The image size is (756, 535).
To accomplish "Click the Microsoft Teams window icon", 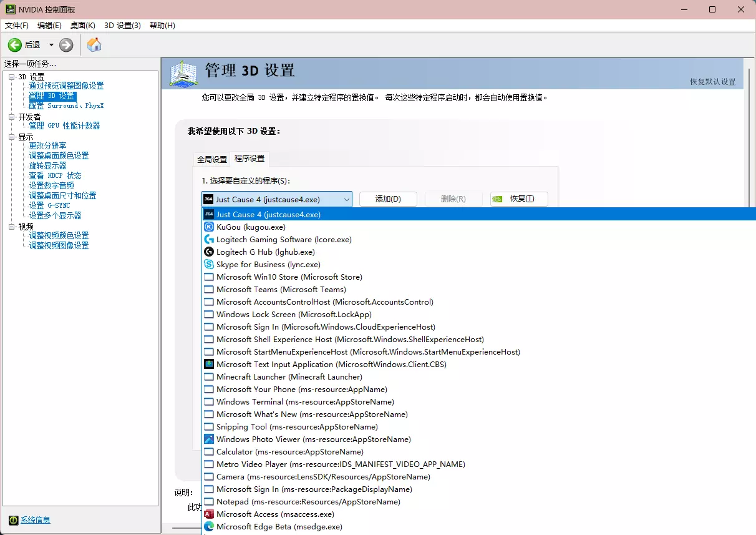I will [209, 289].
